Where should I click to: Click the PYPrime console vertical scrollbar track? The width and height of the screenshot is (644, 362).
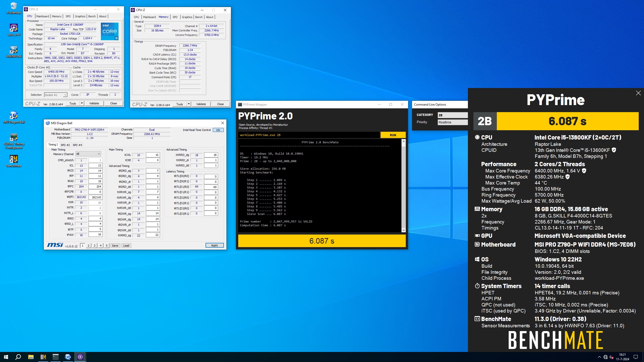click(x=404, y=186)
